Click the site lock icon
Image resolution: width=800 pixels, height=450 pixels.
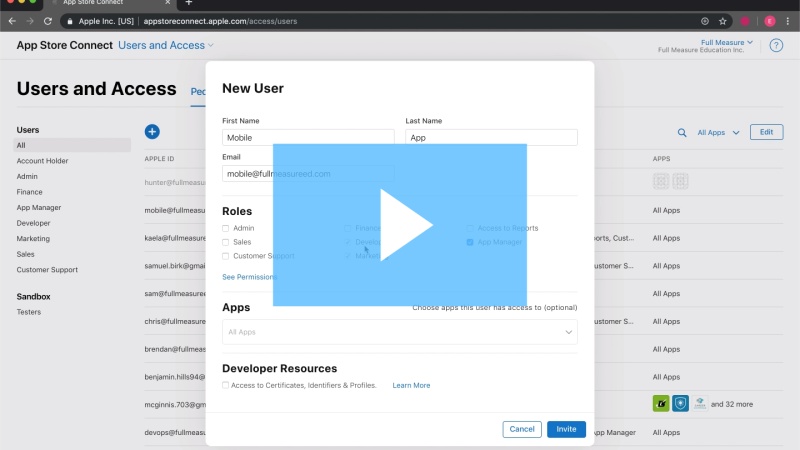click(70, 21)
